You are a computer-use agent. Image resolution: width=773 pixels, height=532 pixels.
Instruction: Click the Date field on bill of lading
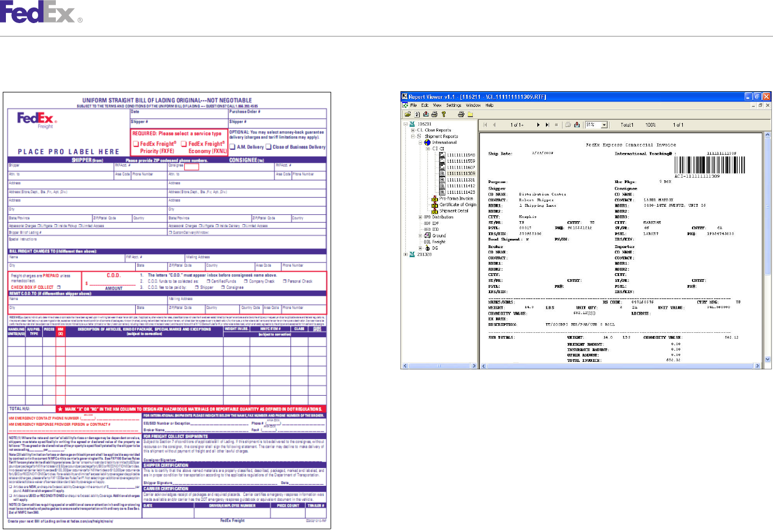(x=179, y=114)
